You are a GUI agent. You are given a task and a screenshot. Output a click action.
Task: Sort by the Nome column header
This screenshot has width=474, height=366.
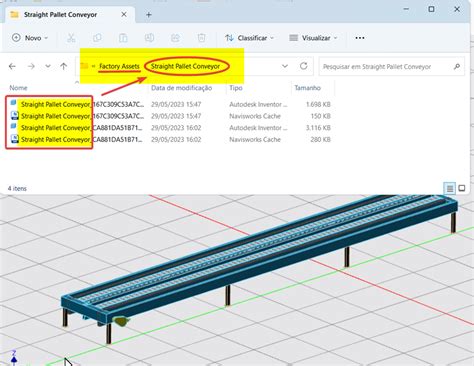click(18, 88)
